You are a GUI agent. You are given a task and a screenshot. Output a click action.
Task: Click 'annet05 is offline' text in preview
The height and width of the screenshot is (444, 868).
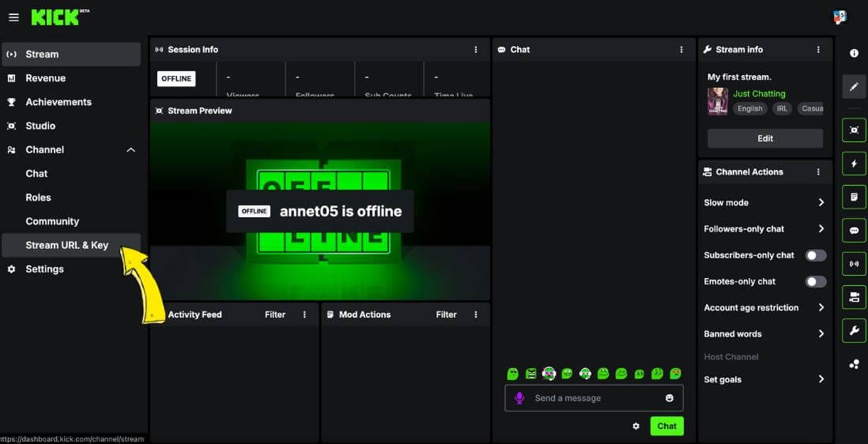pos(341,211)
